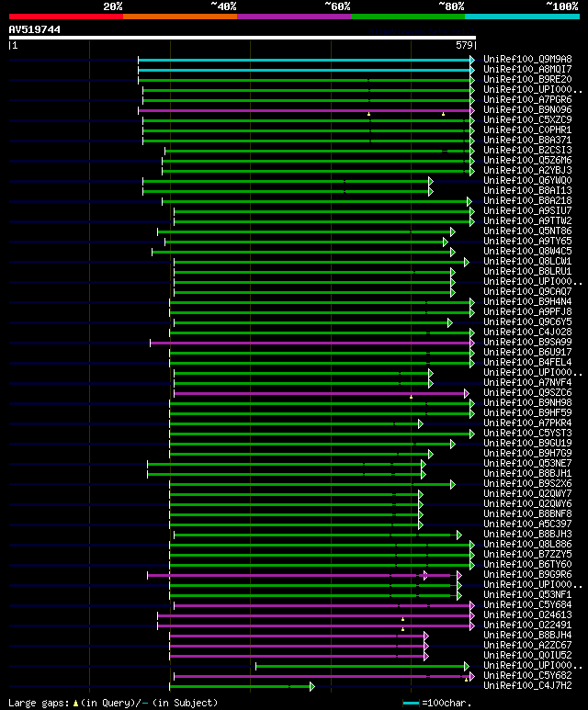Select the UniRef100_Q8LCW1 label
Viewport: 588px width, 710px height.
[527, 261]
